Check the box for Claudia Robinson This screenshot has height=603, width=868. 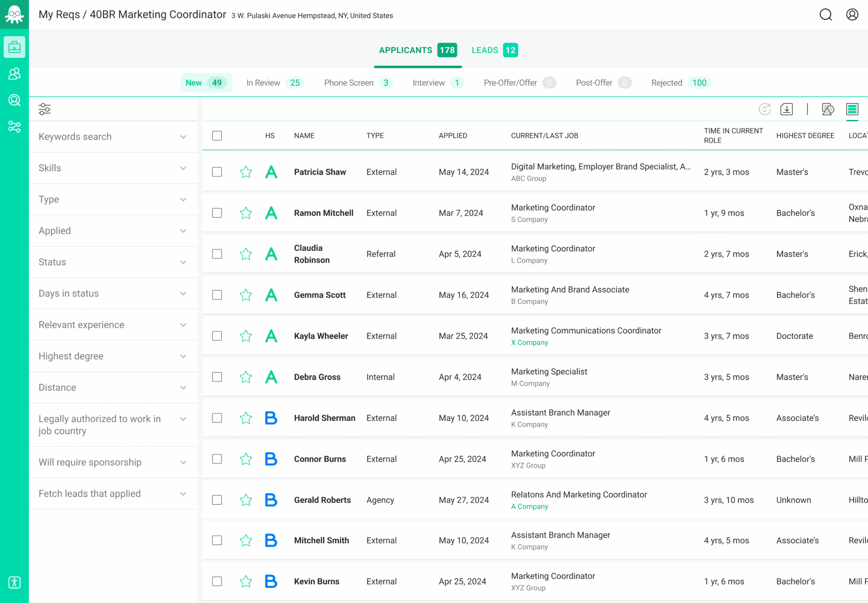click(217, 254)
